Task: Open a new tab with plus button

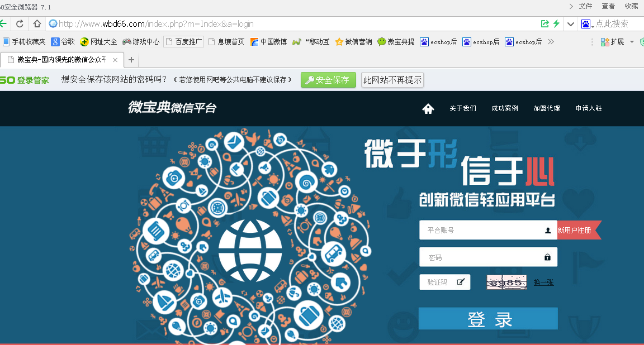Action: pos(131,60)
